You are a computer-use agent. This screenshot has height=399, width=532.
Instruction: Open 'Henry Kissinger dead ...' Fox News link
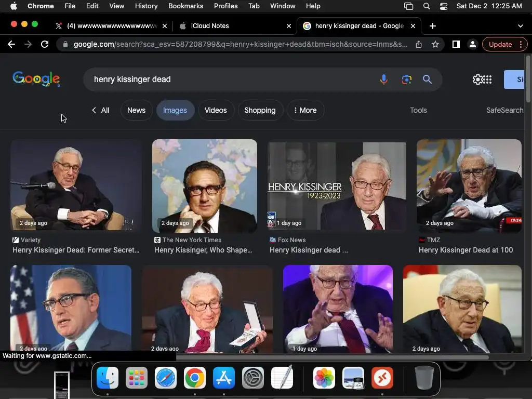[x=309, y=250]
